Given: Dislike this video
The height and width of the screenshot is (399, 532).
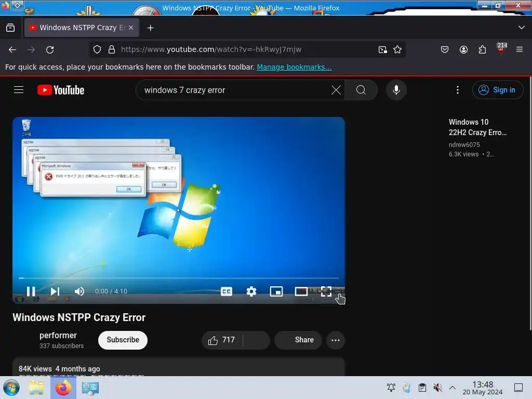Looking at the screenshot, I should (x=257, y=340).
